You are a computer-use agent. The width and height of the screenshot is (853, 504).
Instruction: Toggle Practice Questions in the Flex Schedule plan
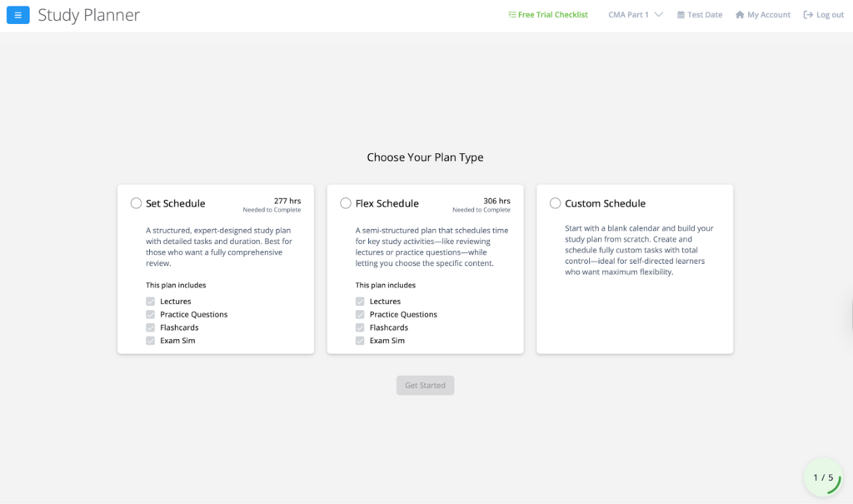[x=360, y=314]
